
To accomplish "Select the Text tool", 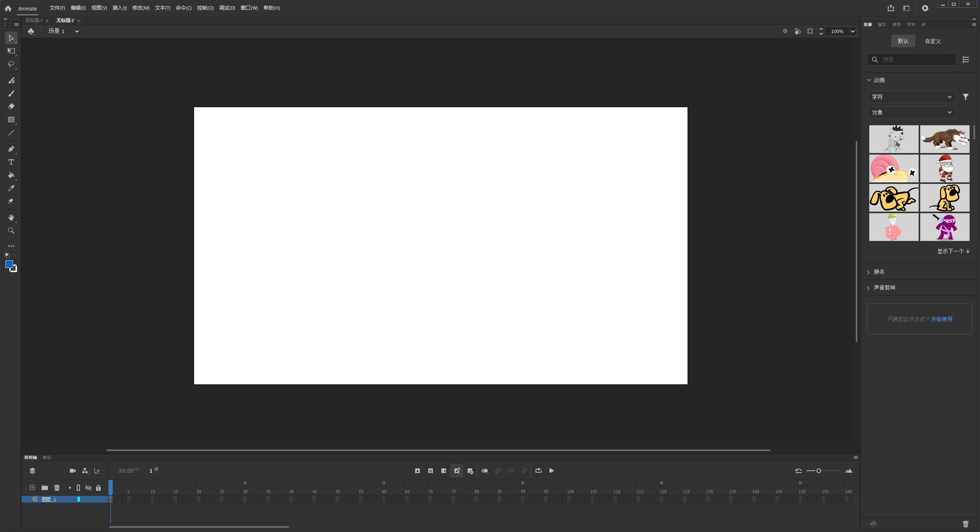I will pos(11,162).
